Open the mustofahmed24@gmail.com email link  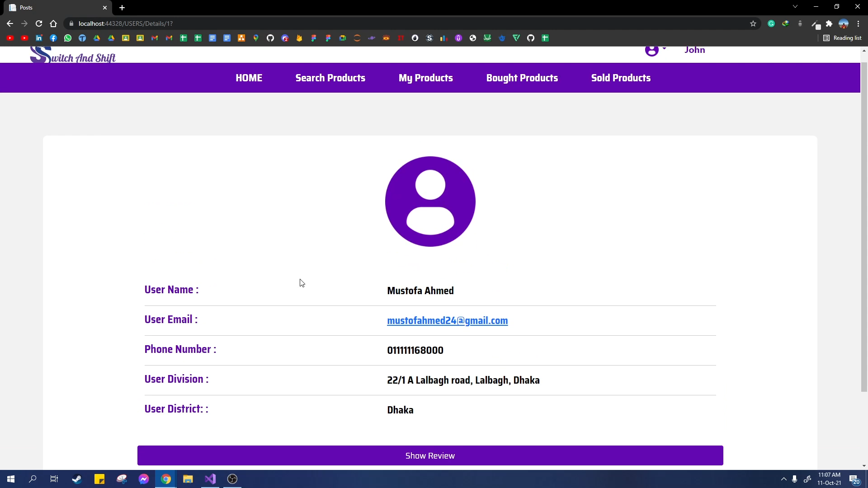click(447, 320)
